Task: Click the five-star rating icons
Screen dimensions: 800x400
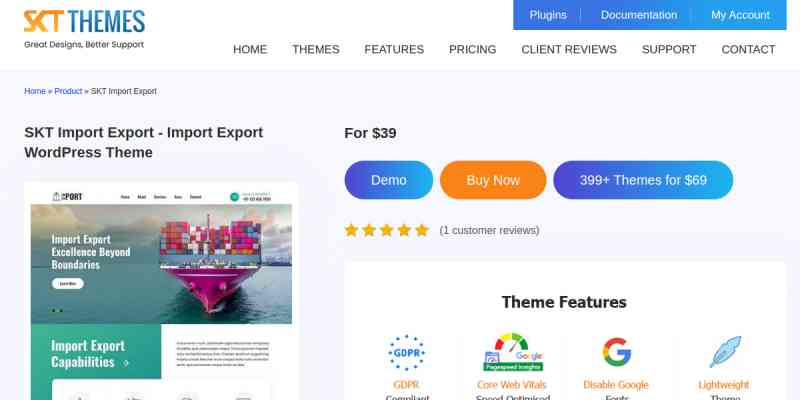Action: [387, 230]
